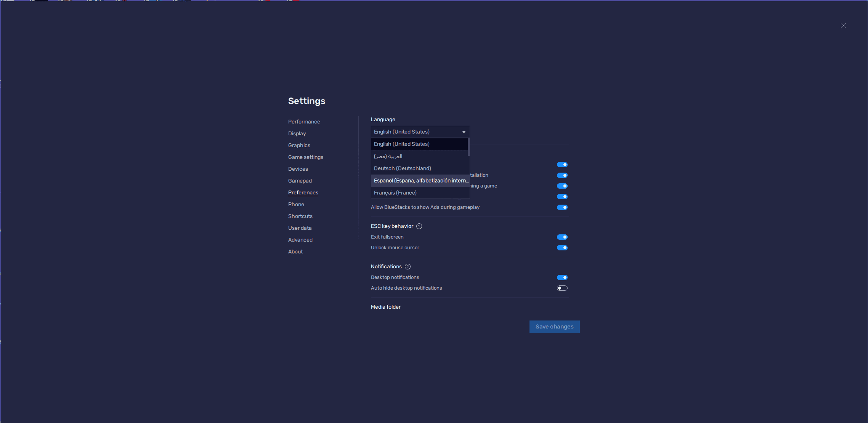Click the language list scrollbar
Viewport: 868px width, 423px height.
pyautogui.click(x=468, y=147)
